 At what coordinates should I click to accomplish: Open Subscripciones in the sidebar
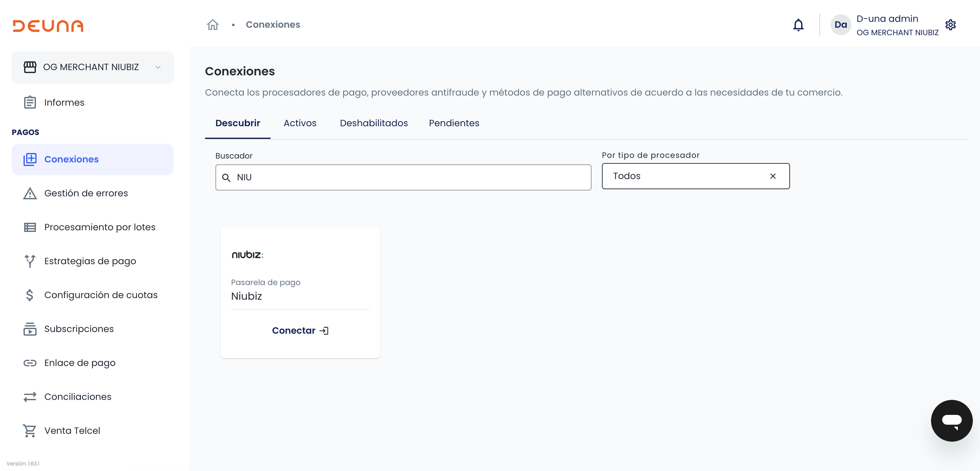[79, 329]
